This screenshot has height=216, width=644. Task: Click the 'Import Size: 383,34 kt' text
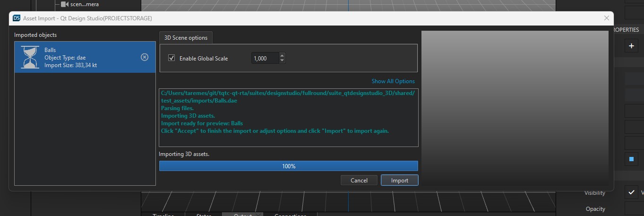coord(70,65)
